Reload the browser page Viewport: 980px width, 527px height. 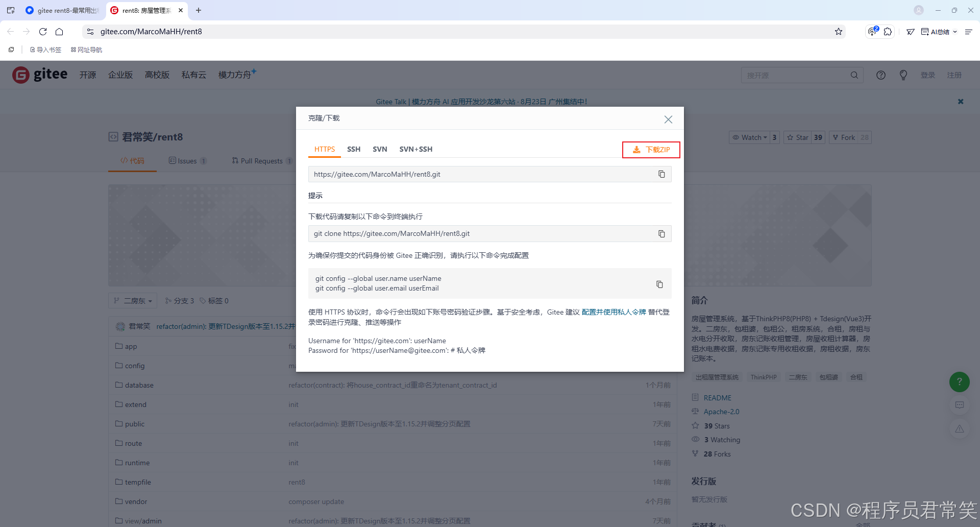[x=43, y=32]
